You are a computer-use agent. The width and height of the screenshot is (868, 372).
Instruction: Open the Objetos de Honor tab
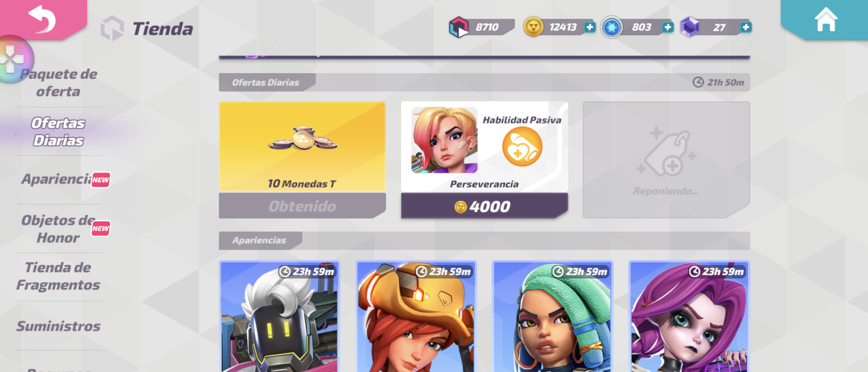[x=59, y=229]
